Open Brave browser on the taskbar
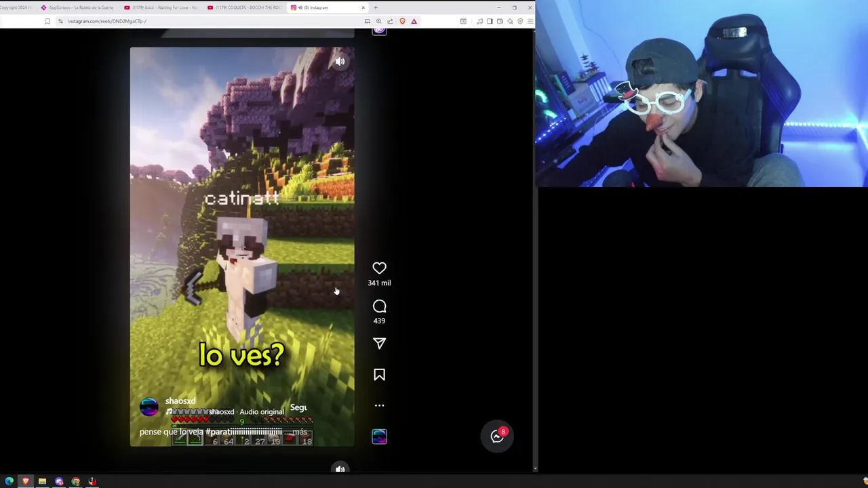The image size is (868, 488). 25,481
